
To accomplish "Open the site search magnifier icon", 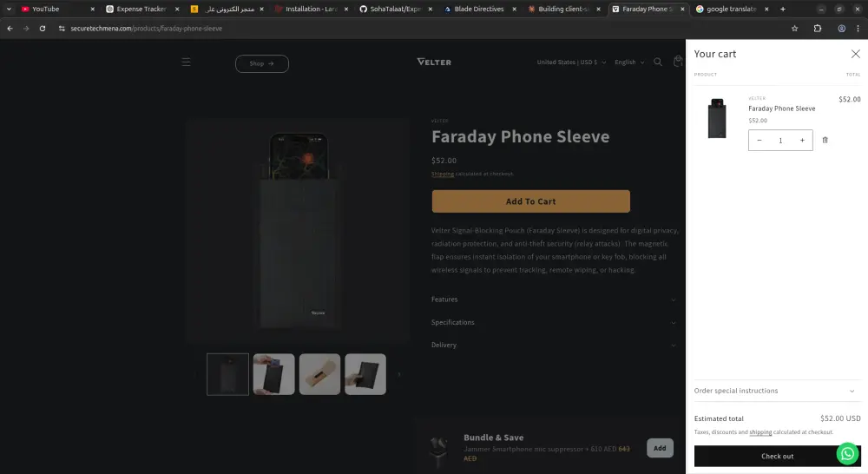I will coord(658,62).
